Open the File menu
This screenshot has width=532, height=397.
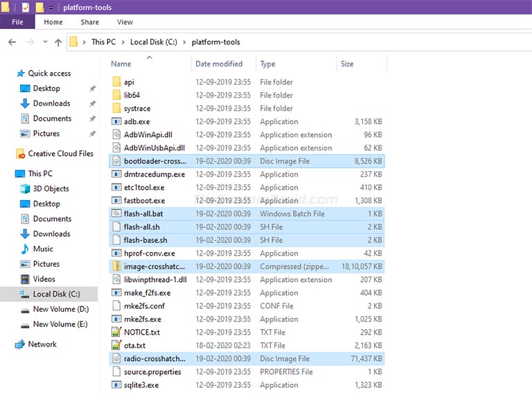point(17,22)
